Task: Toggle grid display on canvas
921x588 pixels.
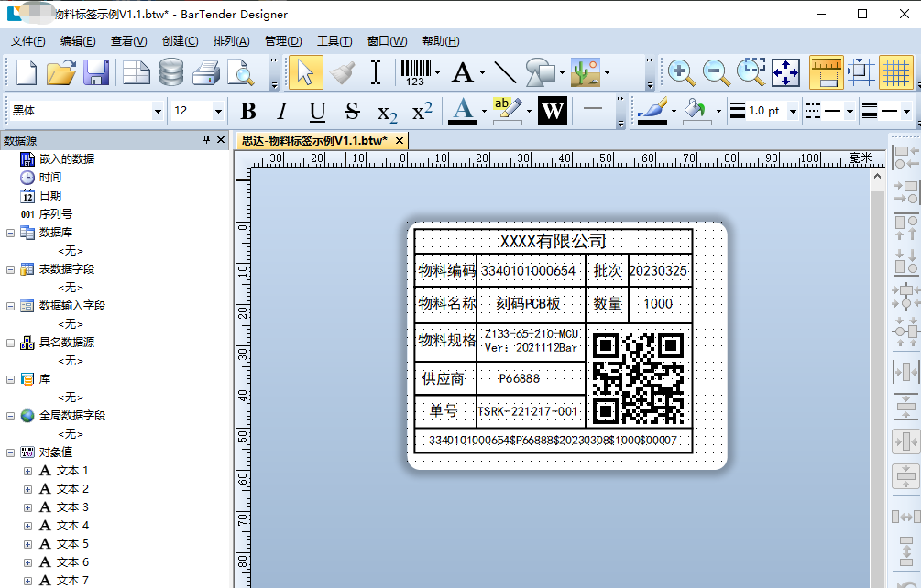Action: (x=894, y=72)
